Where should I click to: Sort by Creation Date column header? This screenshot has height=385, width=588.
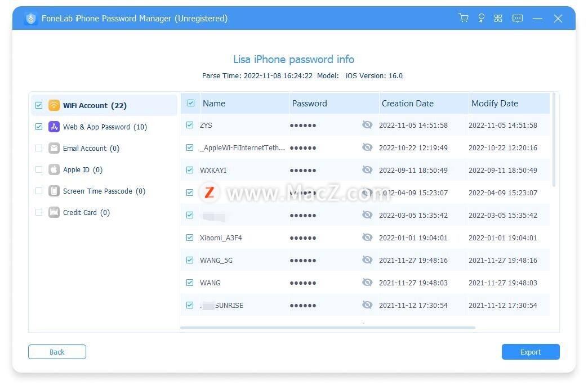pos(408,104)
